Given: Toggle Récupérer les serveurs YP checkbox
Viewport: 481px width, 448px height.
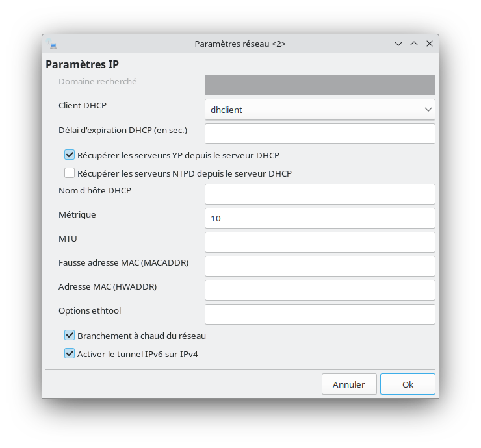Looking at the screenshot, I should point(70,155).
